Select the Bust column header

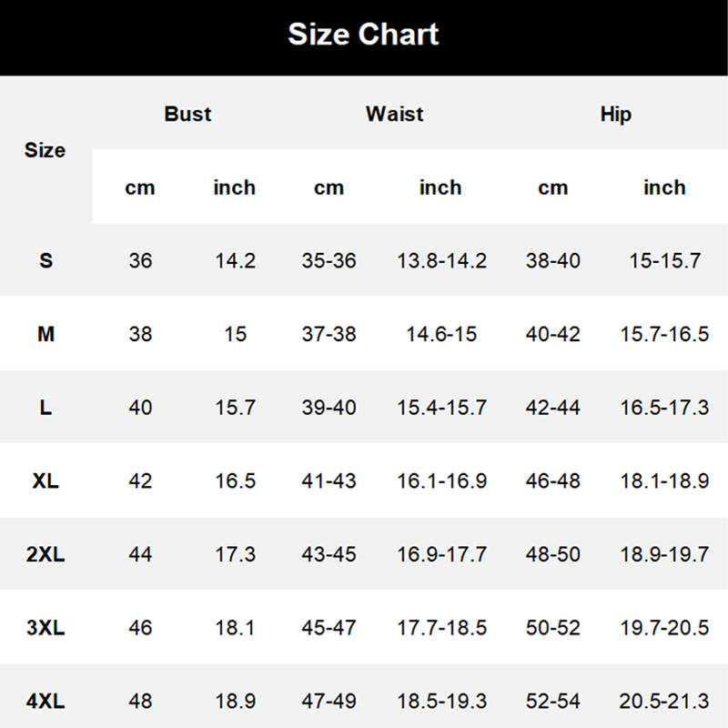coord(187,115)
